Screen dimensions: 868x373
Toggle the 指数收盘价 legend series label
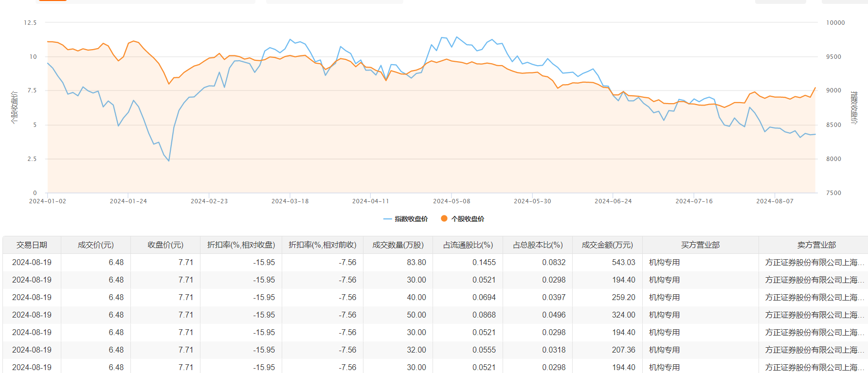[411, 219]
